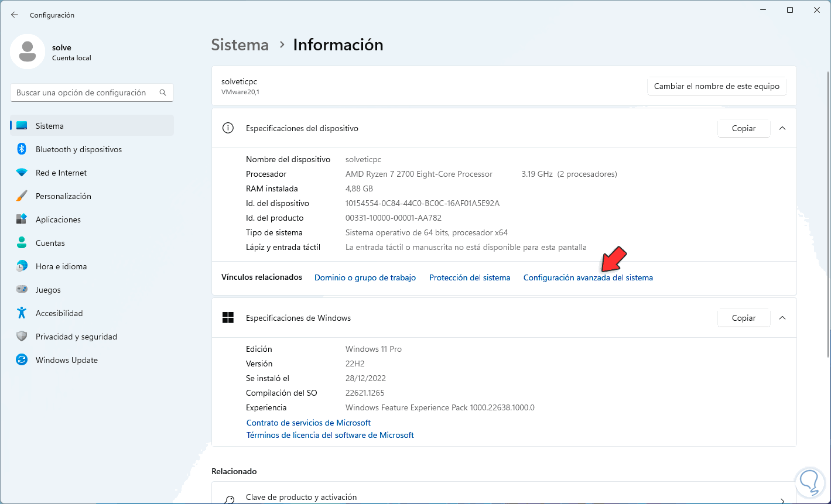831x504 pixels.
Task: Open Red e Internet section
Action: (61, 173)
